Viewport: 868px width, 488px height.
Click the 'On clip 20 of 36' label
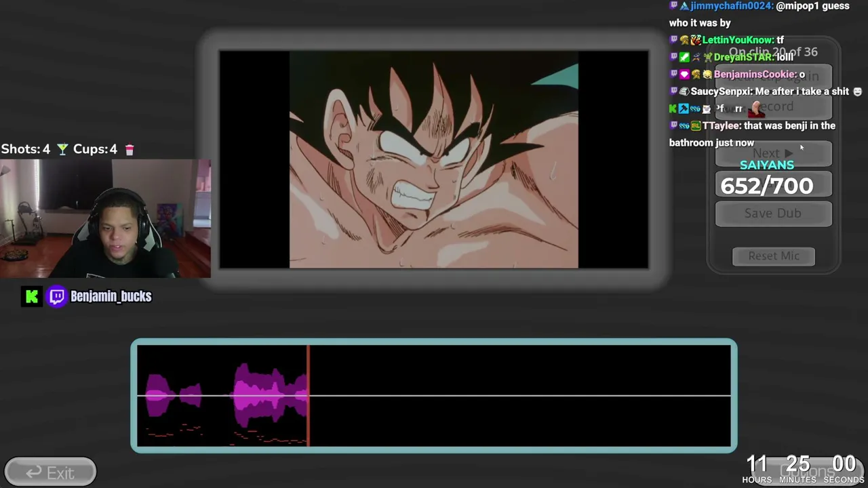coord(773,52)
